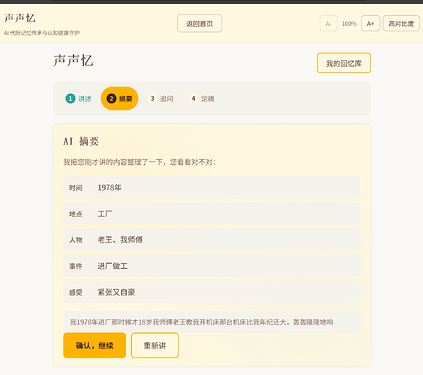
Task: Click 重新讲 to retell
Action: coord(155,345)
